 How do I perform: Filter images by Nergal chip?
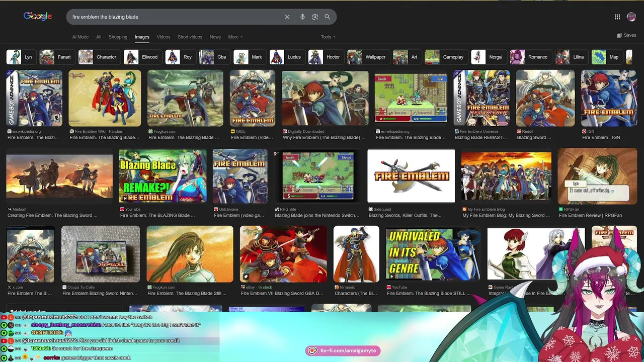click(489, 57)
